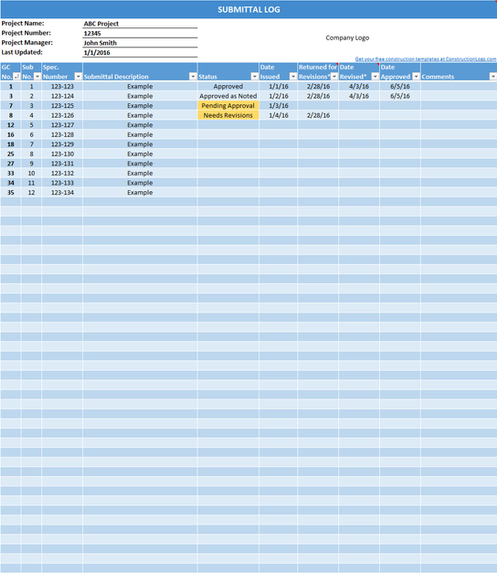Select spec number cell '123-128'
This screenshot has height=573, width=497.
[x=62, y=134]
